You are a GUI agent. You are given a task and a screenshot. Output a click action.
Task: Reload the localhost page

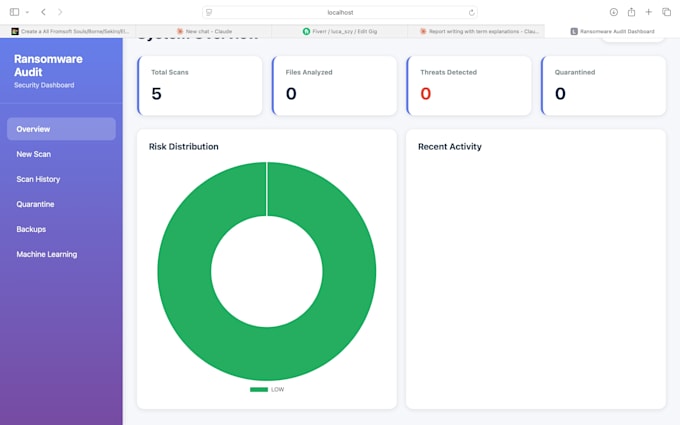[471, 13]
